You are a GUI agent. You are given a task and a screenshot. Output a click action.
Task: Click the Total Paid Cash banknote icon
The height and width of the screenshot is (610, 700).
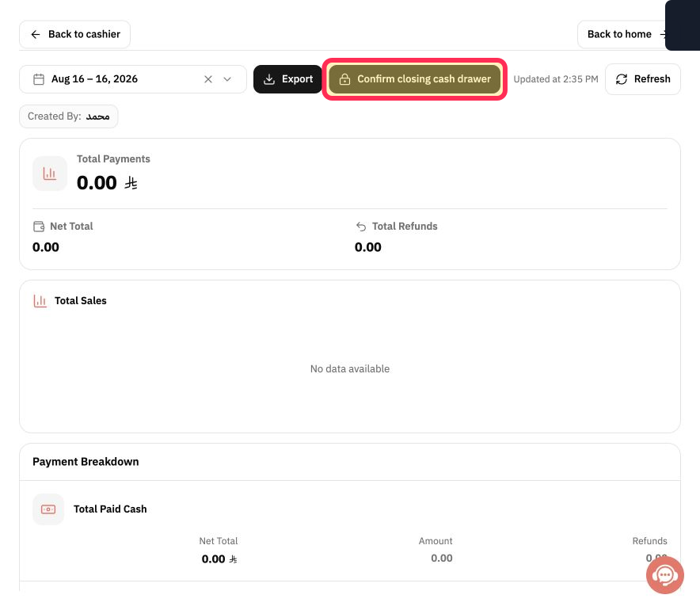pos(48,509)
